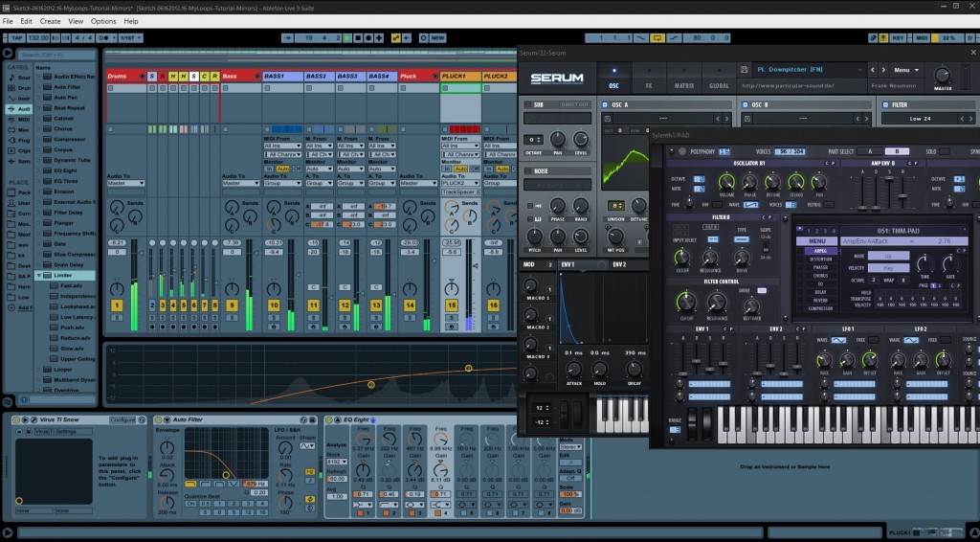Select the BASS3 track header

(350, 77)
